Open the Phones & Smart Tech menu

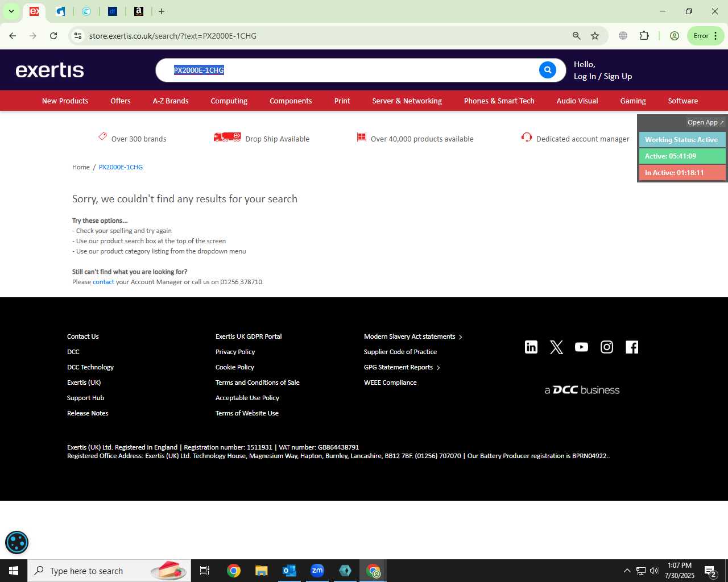499,101
